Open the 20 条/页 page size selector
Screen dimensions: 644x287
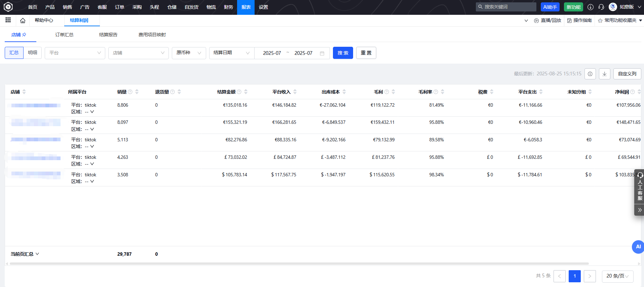click(x=617, y=276)
